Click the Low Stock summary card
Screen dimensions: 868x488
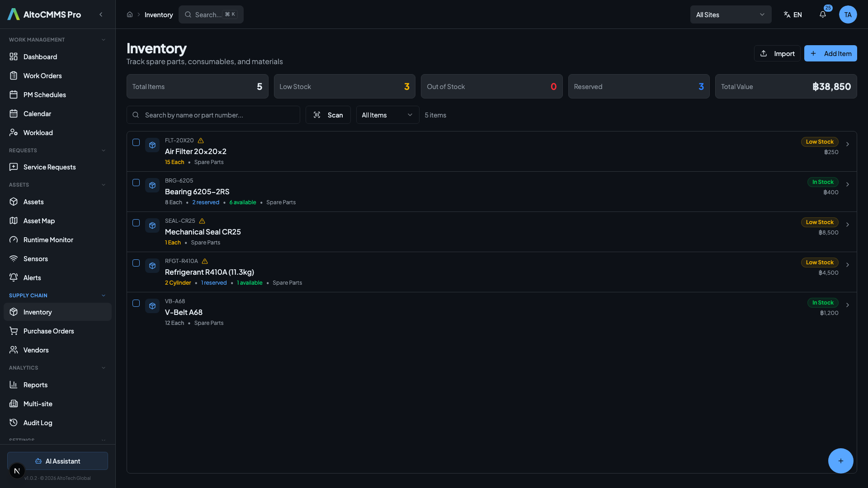point(344,86)
